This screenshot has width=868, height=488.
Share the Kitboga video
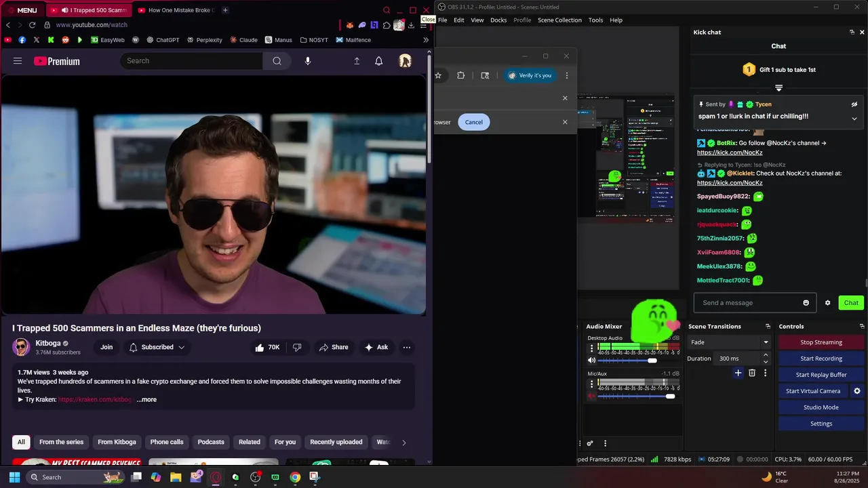pos(334,347)
